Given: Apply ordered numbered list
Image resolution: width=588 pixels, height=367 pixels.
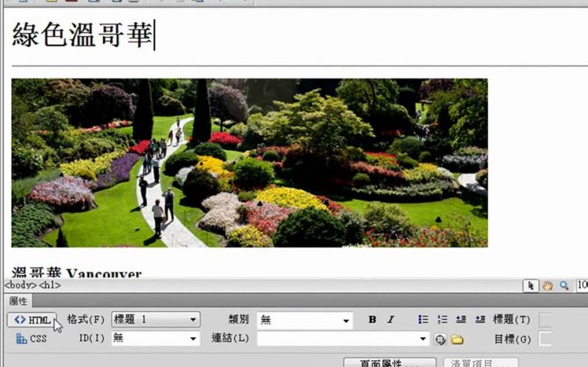Looking at the screenshot, I should (442, 320).
